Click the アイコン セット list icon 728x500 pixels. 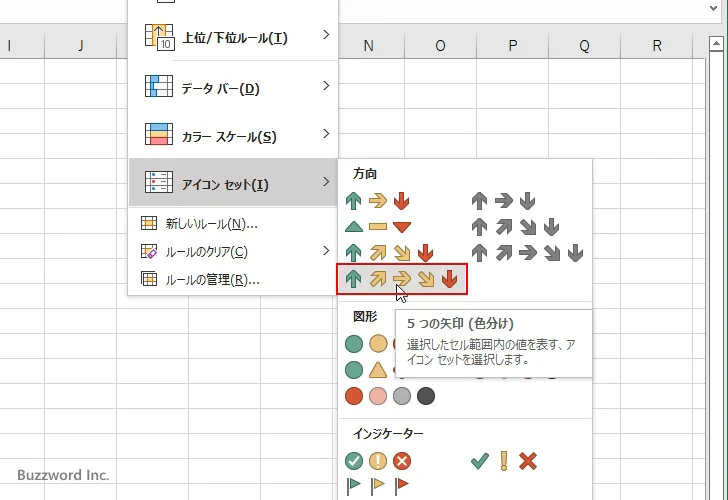(x=159, y=182)
